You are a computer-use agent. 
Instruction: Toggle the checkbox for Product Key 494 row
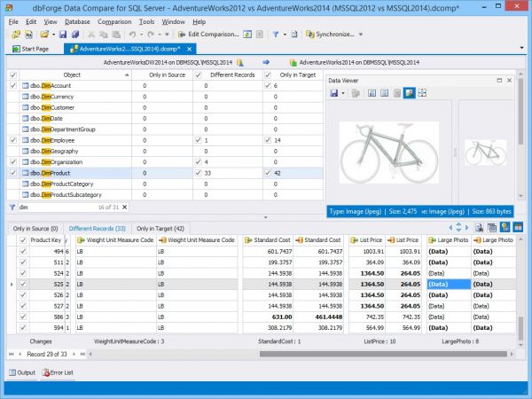(x=23, y=252)
